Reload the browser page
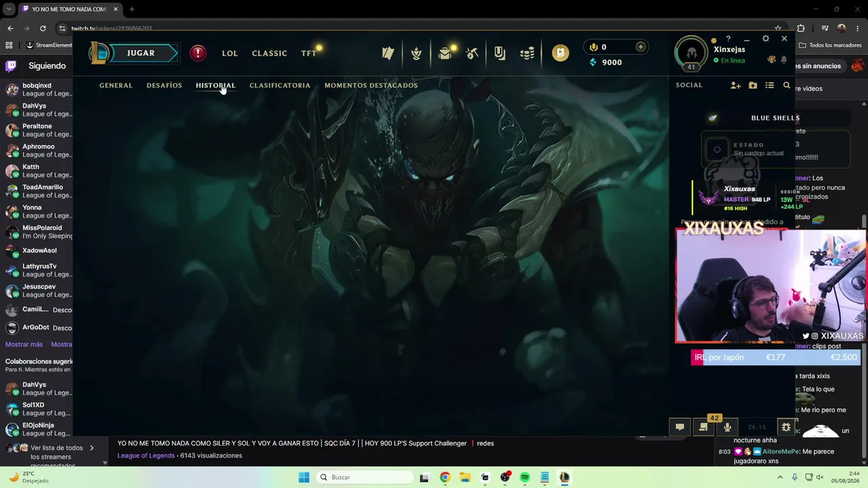The width and height of the screenshot is (868, 488). tap(43, 28)
